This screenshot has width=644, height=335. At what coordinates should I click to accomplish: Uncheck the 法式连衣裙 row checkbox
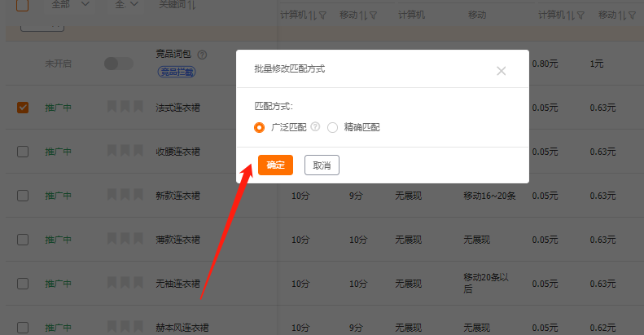pos(23,108)
